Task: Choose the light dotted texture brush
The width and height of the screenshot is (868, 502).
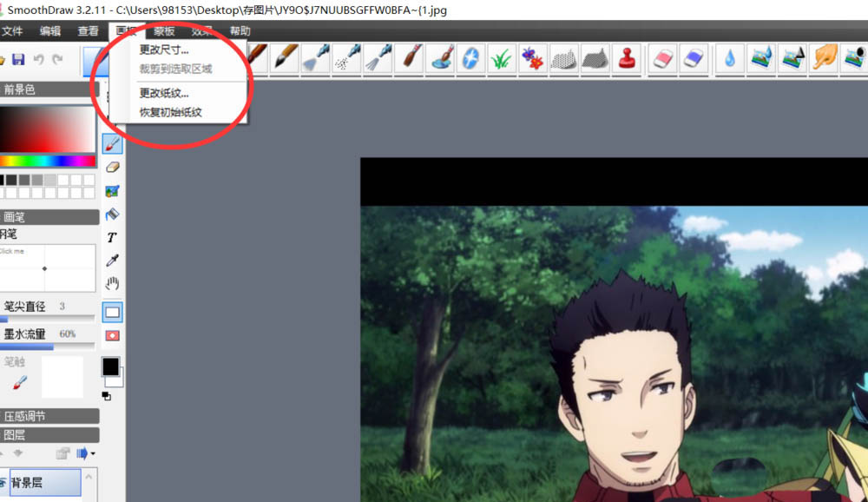Action: (563, 57)
